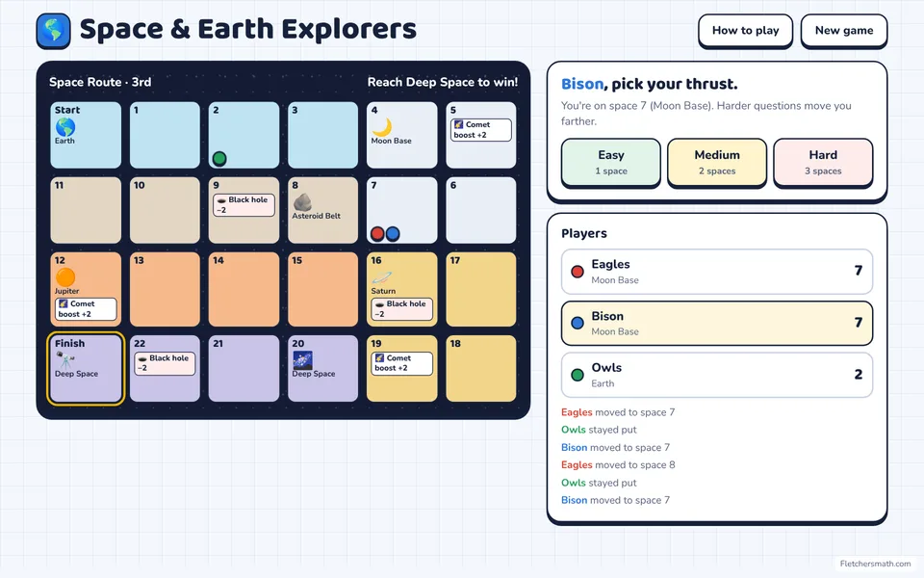The width and height of the screenshot is (924, 578).
Task: Click the Earth icon on Start space
Action: pyautogui.click(x=64, y=126)
